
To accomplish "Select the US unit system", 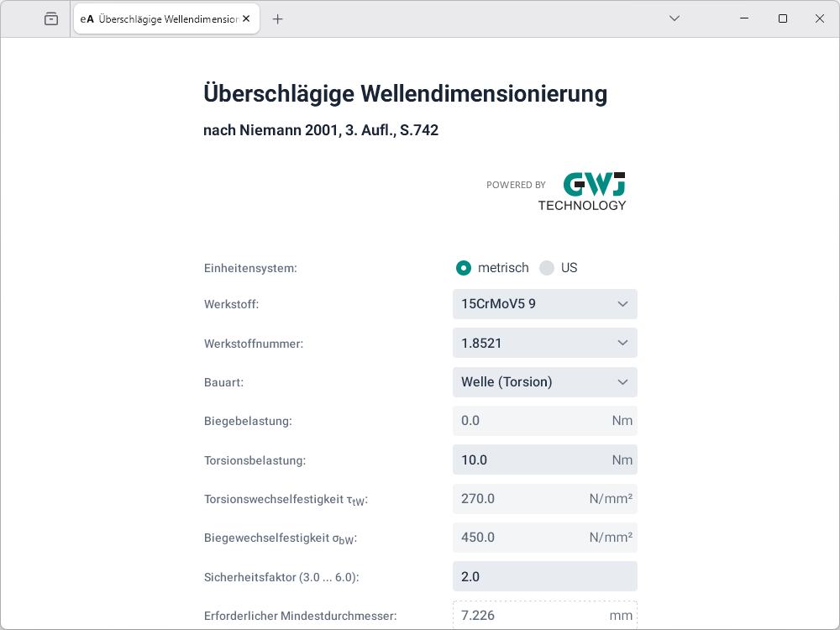I will 547,268.
